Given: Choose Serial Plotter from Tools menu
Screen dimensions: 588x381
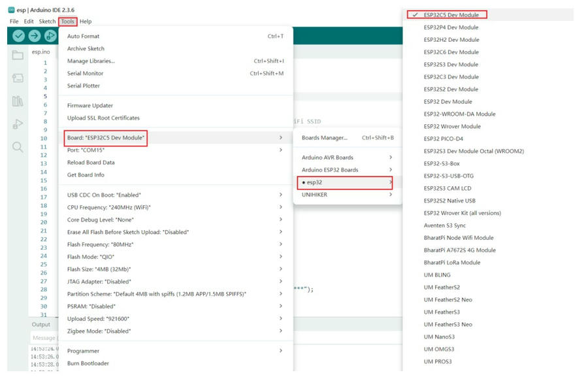Looking at the screenshot, I should tap(176, 86).
